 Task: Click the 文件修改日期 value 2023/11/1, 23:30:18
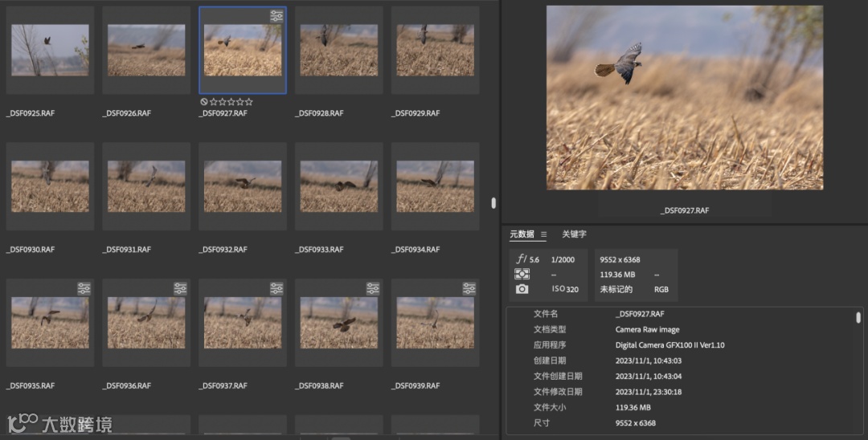(649, 391)
